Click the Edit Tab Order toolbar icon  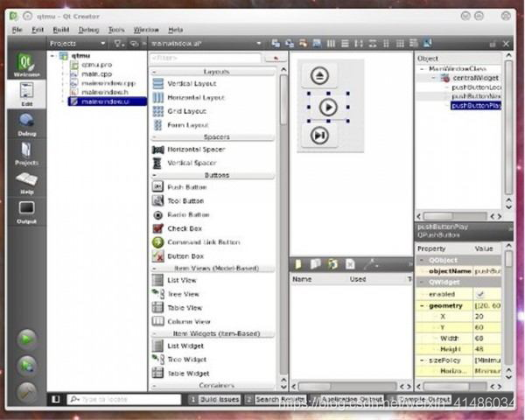pyautogui.click(x=317, y=43)
